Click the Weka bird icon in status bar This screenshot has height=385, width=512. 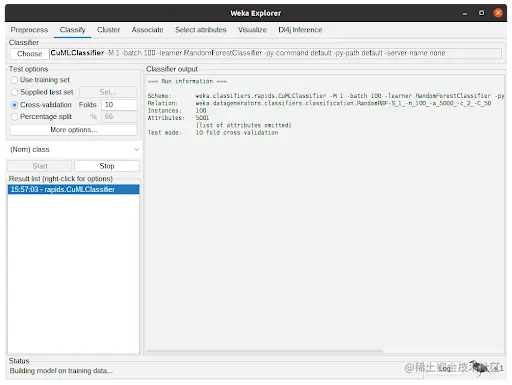(x=480, y=368)
